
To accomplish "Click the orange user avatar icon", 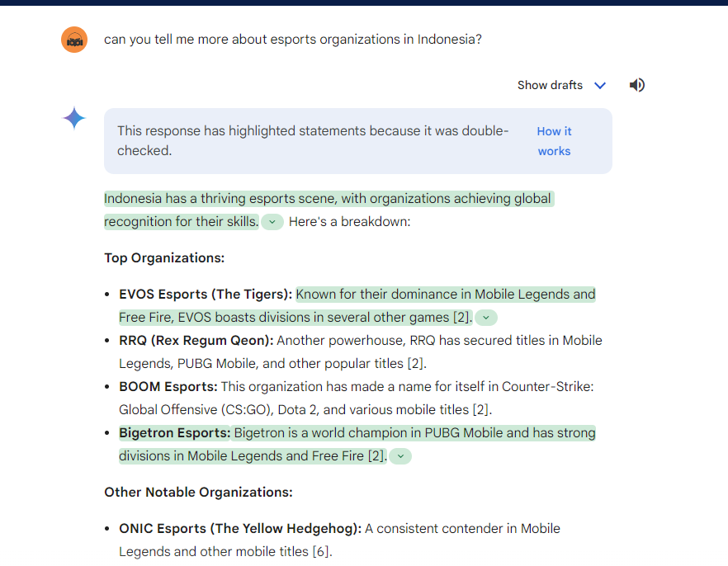I will 74,40.
